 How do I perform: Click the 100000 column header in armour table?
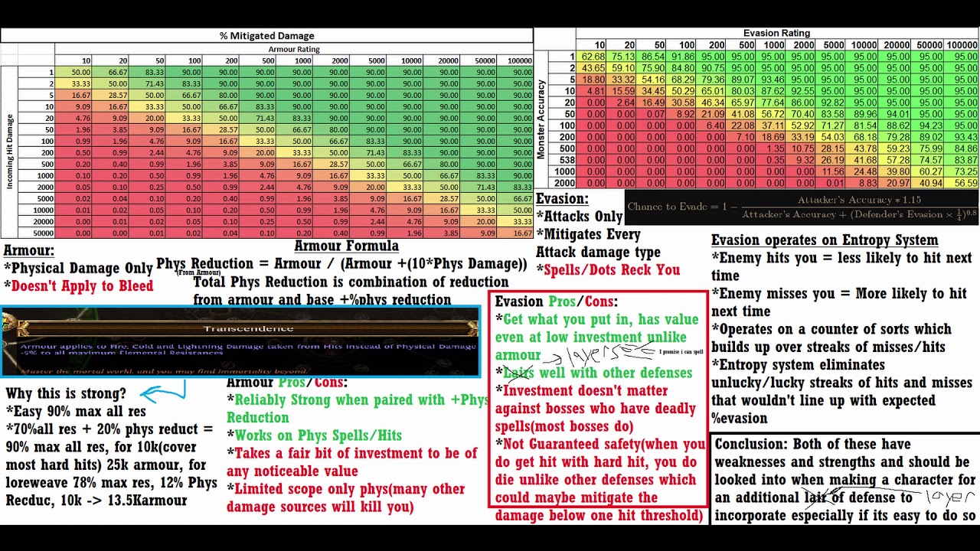[x=519, y=60]
